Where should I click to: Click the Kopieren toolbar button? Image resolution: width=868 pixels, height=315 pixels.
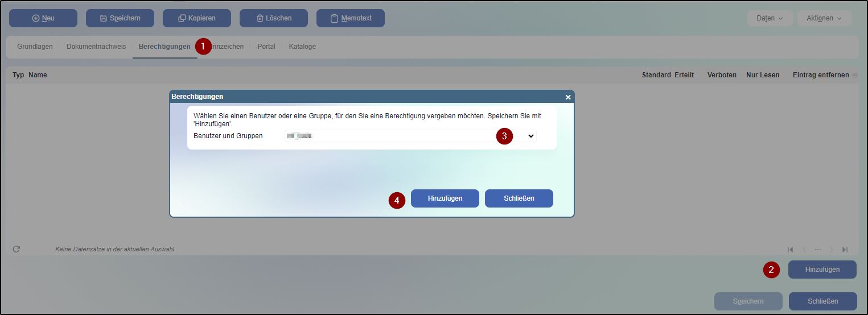pos(197,18)
